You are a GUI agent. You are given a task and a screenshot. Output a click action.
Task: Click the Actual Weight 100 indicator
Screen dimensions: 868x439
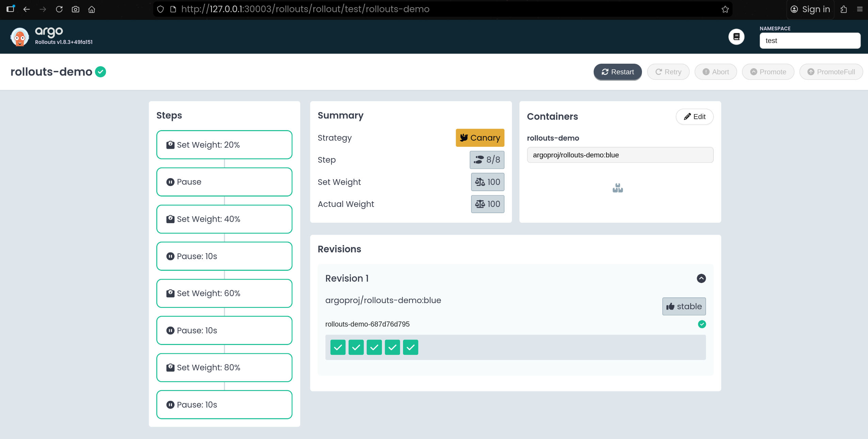point(487,204)
